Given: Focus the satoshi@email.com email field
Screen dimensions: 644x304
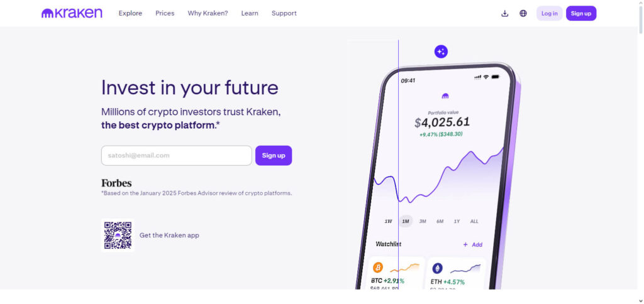Looking at the screenshot, I should point(177,156).
